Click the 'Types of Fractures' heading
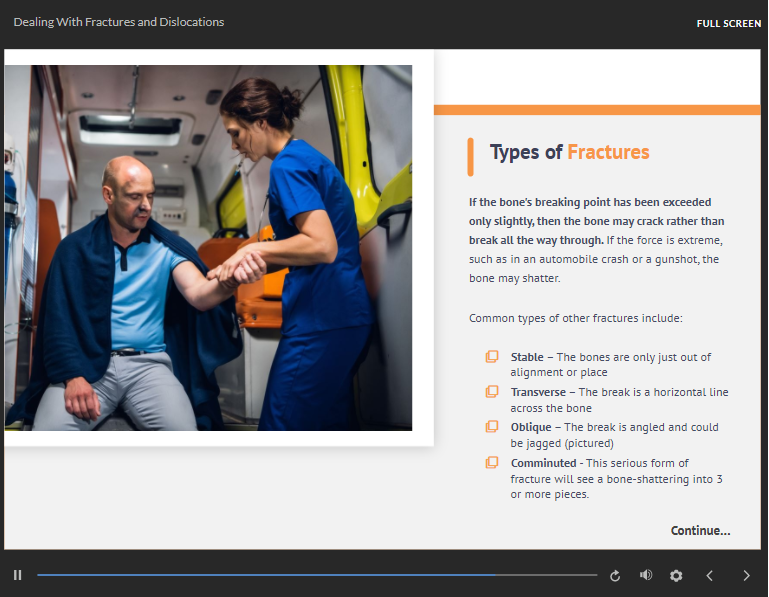 point(569,152)
